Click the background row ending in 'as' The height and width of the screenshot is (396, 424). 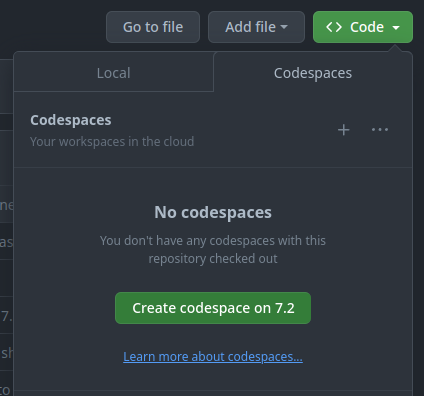[6, 241]
